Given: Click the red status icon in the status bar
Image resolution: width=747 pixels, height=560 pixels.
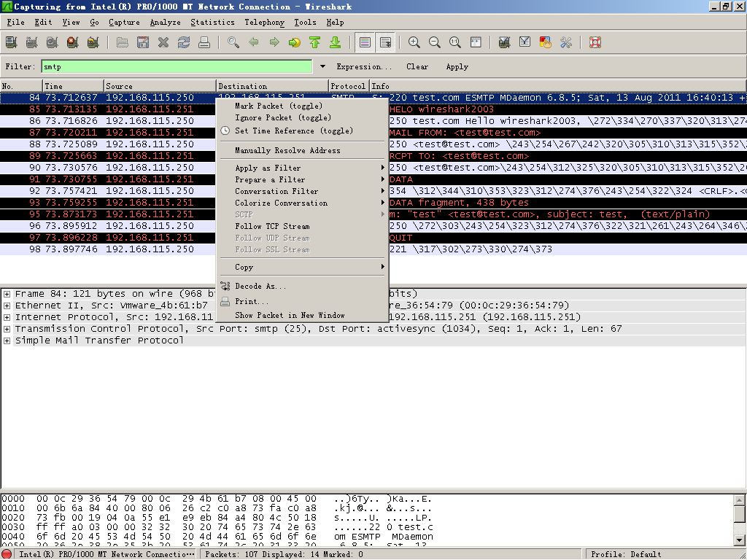Looking at the screenshot, I should [7, 554].
